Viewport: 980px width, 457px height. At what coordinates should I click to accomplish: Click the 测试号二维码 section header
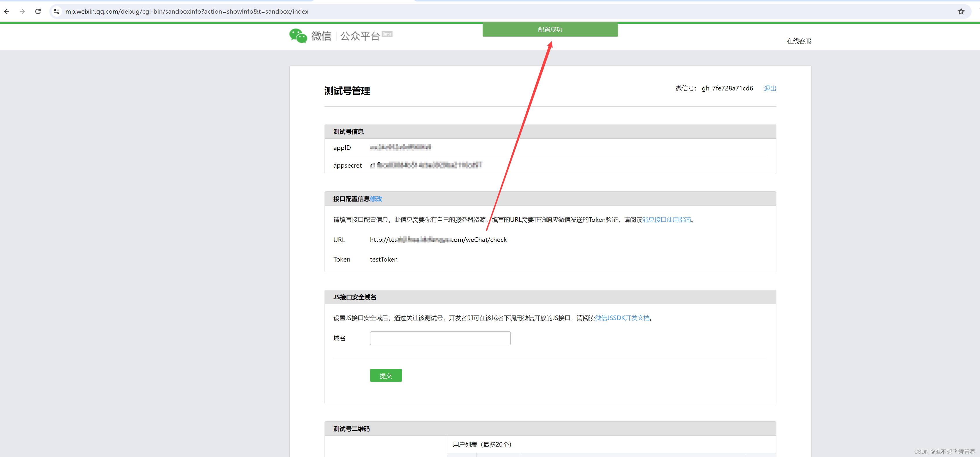tap(550, 429)
